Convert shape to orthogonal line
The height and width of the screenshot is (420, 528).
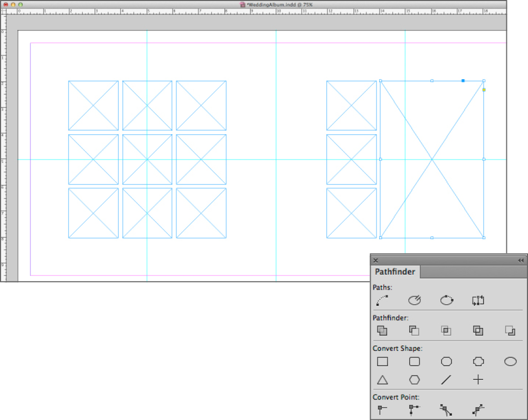(478, 380)
